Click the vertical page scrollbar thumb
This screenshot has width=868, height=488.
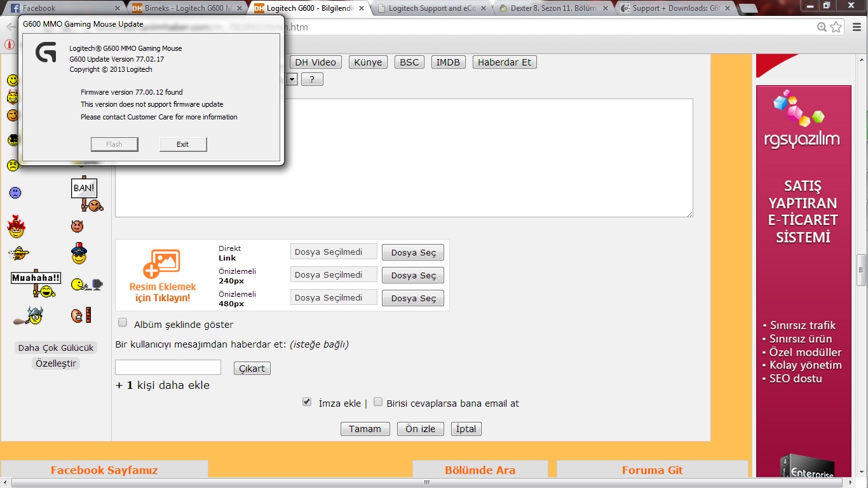(x=862, y=270)
